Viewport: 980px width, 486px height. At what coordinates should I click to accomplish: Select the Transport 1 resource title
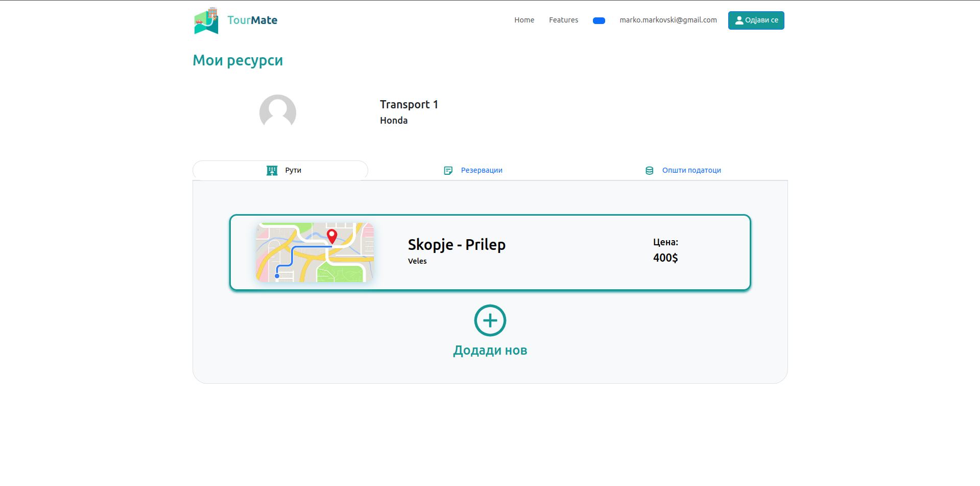[x=409, y=105]
